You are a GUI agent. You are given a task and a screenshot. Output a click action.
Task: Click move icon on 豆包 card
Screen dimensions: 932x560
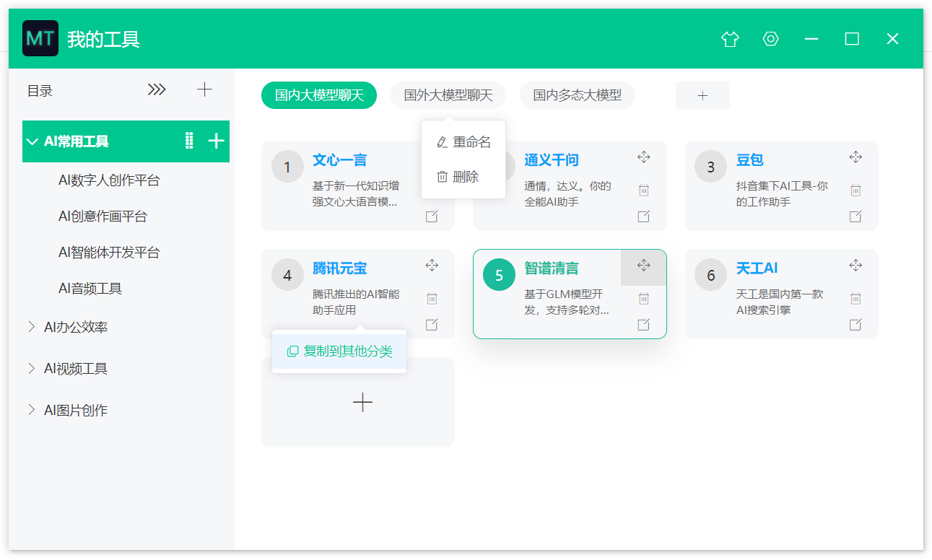coord(855,157)
